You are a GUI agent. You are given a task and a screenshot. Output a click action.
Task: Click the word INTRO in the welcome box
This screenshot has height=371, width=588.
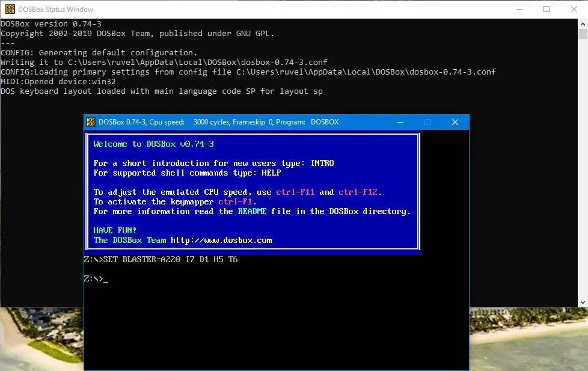pyautogui.click(x=322, y=163)
